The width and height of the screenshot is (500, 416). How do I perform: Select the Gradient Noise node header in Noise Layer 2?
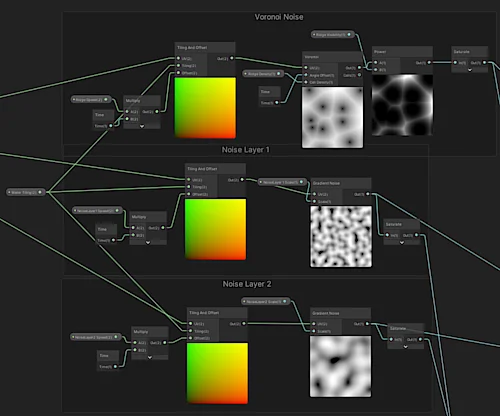click(340, 313)
